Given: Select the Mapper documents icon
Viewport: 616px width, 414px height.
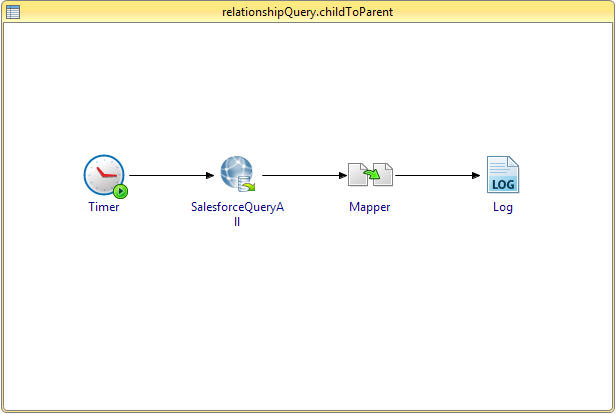Looking at the screenshot, I should 370,174.
